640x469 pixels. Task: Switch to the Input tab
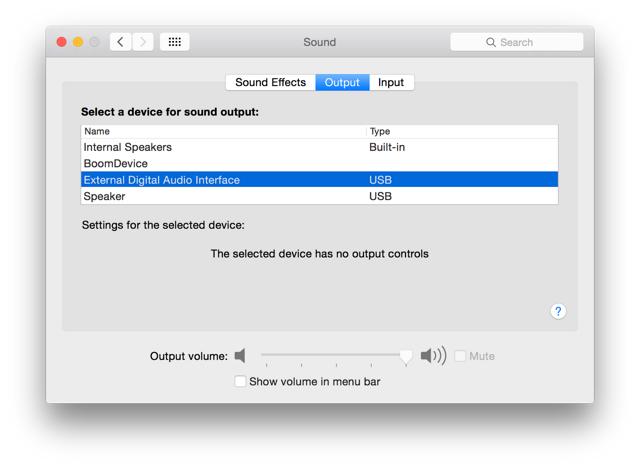pos(391,82)
